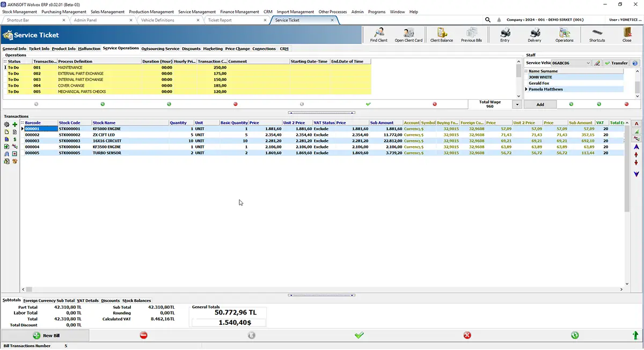Click the green plus icon beside Transactions grid
The width and height of the screenshot is (644, 350).
point(15,124)
